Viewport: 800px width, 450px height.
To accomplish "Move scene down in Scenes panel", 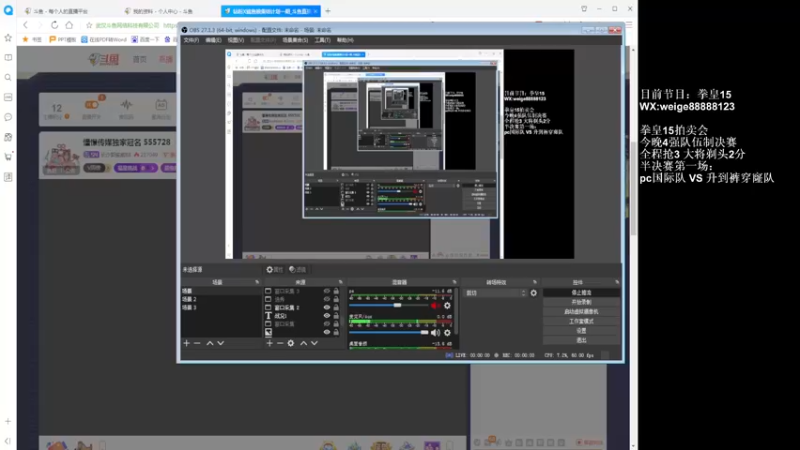I will point(220,343).
